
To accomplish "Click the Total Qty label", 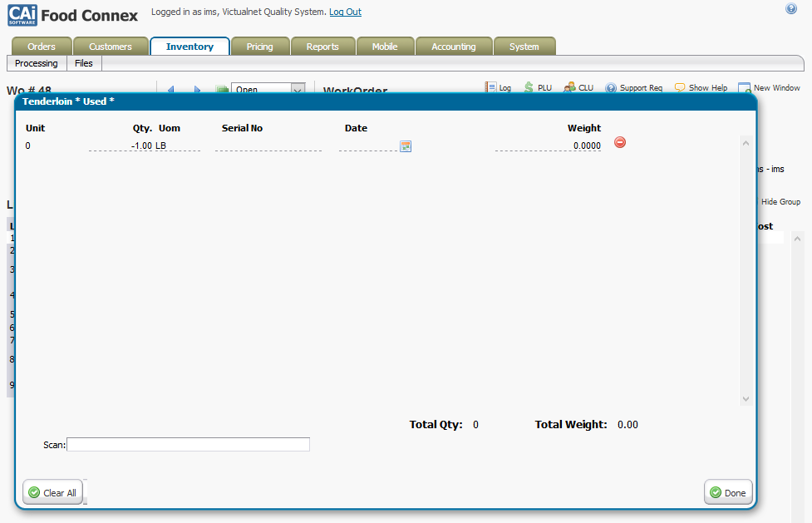I will (x=436, y=425).
